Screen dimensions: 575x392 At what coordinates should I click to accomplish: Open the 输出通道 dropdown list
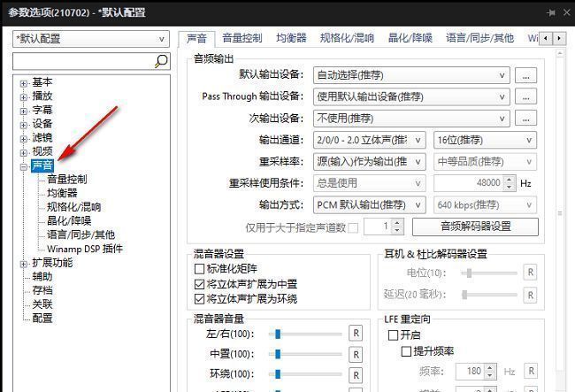pos(369,140)
